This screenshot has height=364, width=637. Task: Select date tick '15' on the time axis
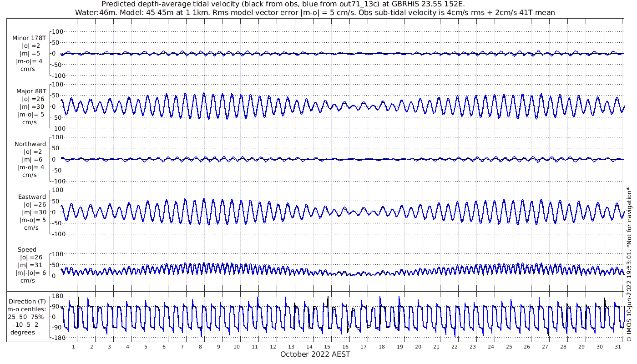pos(327,347)
